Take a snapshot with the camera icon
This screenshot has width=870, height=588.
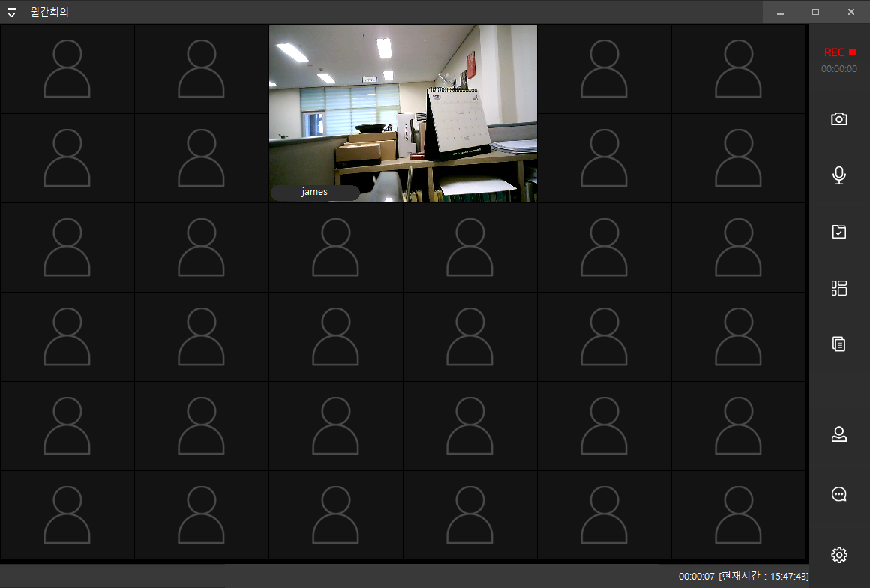coord(839,118)
